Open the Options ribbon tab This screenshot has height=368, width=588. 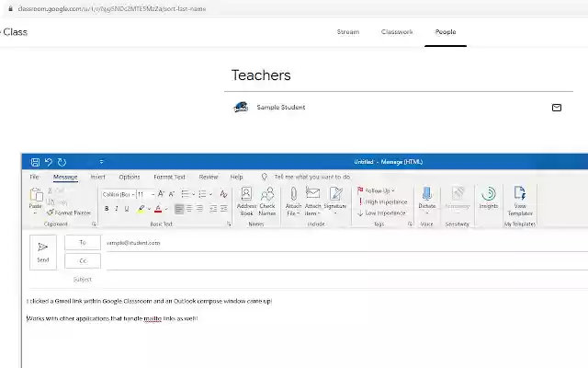pyautogui.click(x=130, y=177)
